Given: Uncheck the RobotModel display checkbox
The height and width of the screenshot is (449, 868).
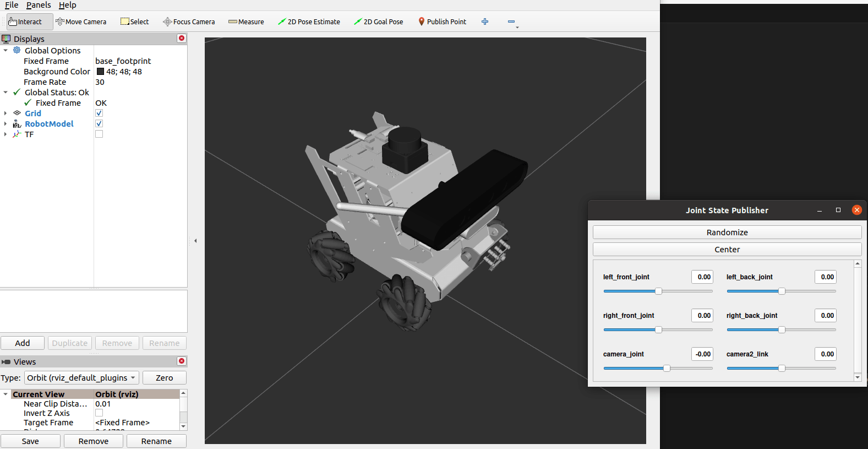Looking at the screenshot, I should pos(99,124).
